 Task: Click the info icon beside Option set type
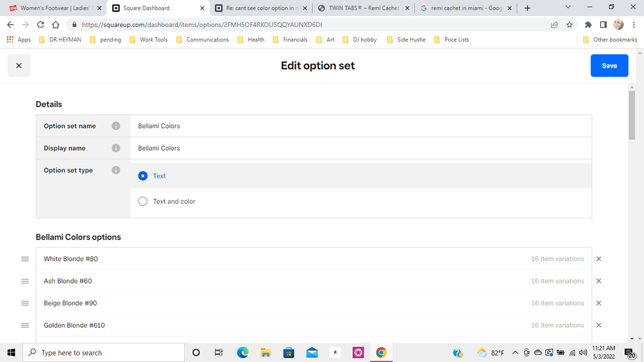point(116,171)
